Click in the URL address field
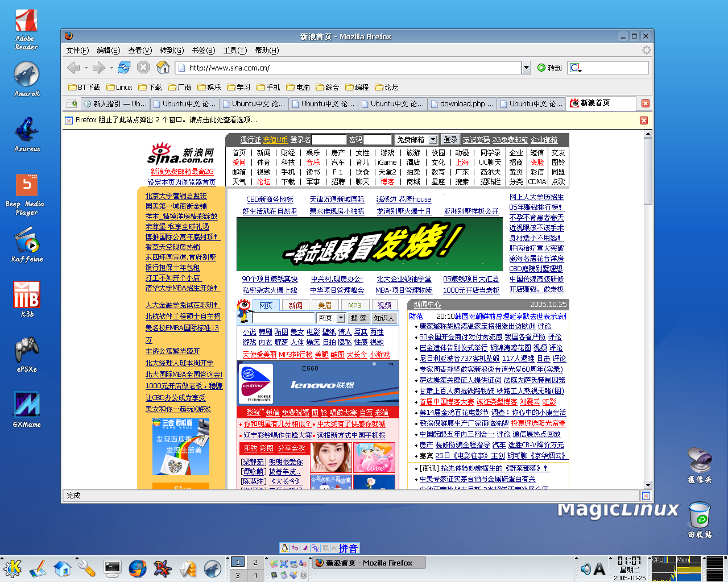This screenshot has width=728, height=582. pyautogui.click(x=348, y=68)
